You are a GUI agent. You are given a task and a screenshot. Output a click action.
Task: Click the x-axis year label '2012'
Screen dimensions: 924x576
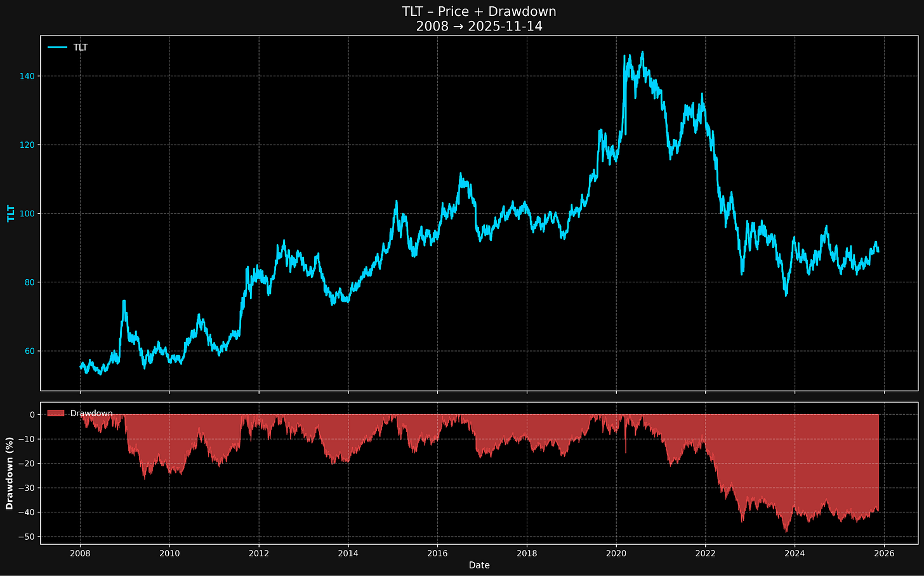[x=258, y=553]
